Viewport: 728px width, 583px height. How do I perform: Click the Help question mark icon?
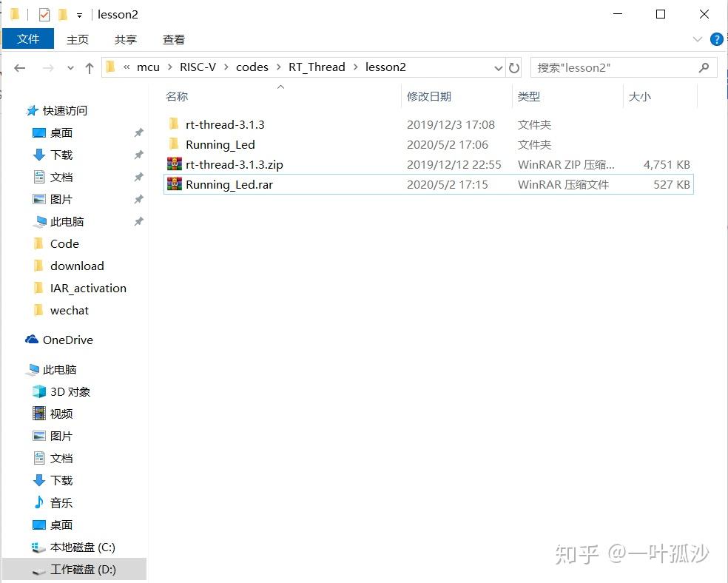[718, 39]
